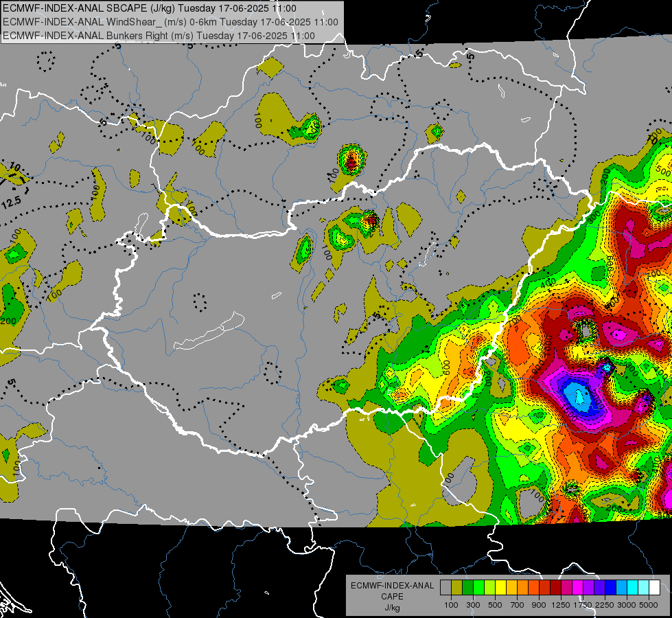672x618 pixels.
Task: Click legend tick label 5000
Action: [x=649, y=605]
